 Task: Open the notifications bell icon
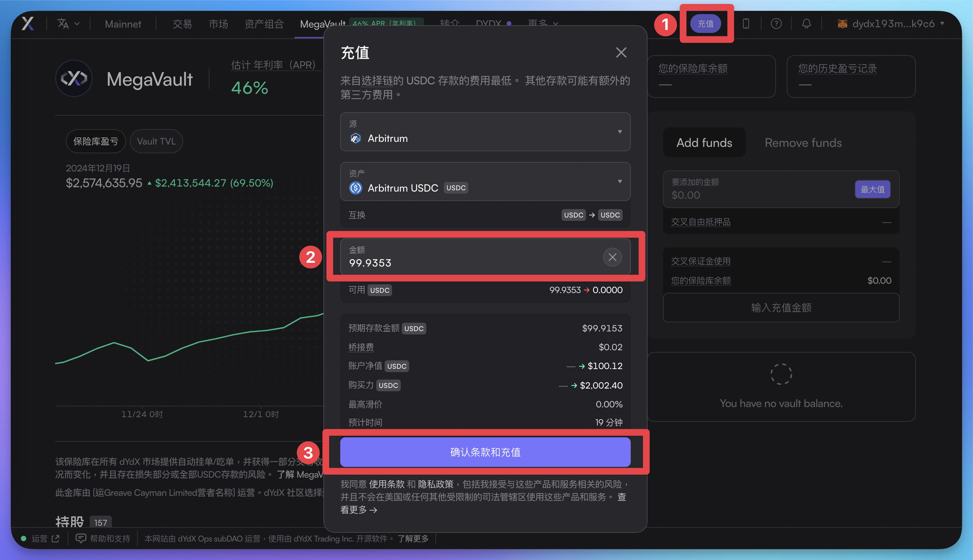[x=806, y=24]
